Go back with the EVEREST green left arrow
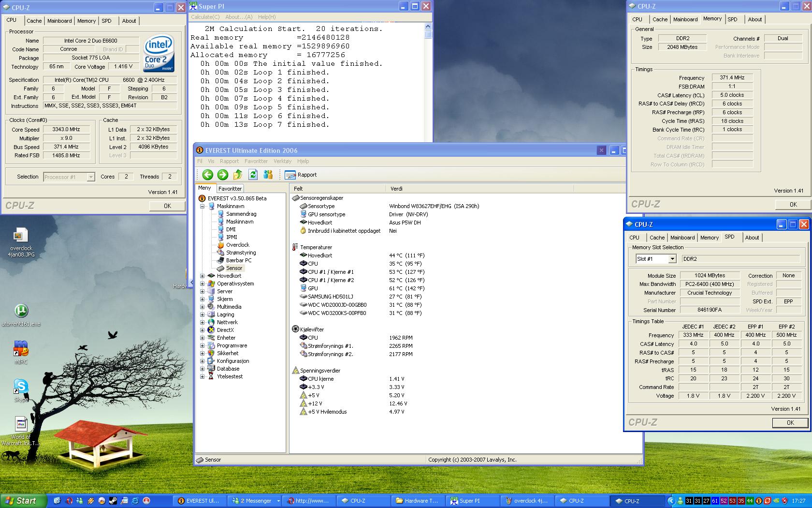Image resolution: width=812 pixels, height=508 pixels. coord(208,175)
